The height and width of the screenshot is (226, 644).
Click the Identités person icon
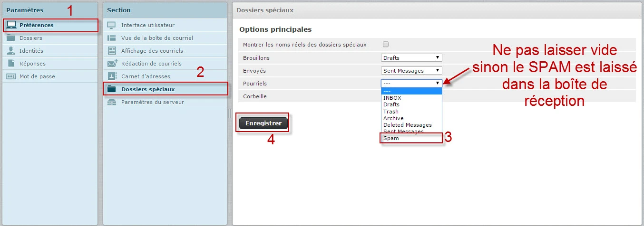(11, 51)
